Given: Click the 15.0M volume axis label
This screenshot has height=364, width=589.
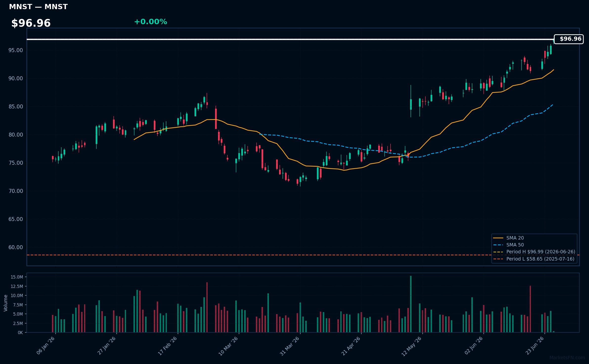Looking at the screenshot, I should click(x=17, y=277).
